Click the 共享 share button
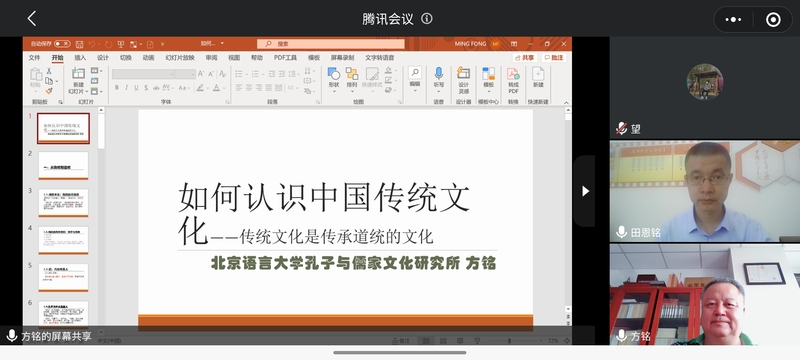 click(x=525, y=58)
